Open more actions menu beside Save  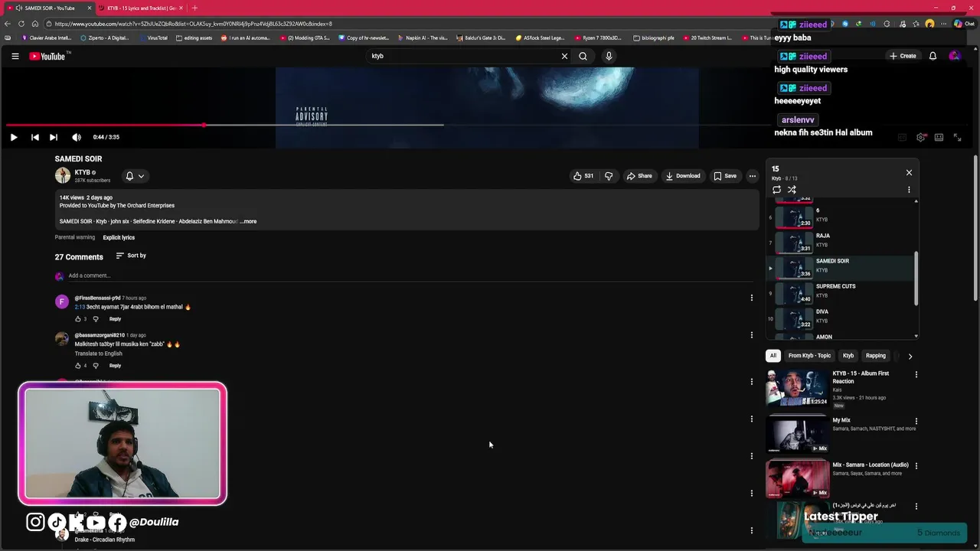pyautogui.click(x=752, y=176)
